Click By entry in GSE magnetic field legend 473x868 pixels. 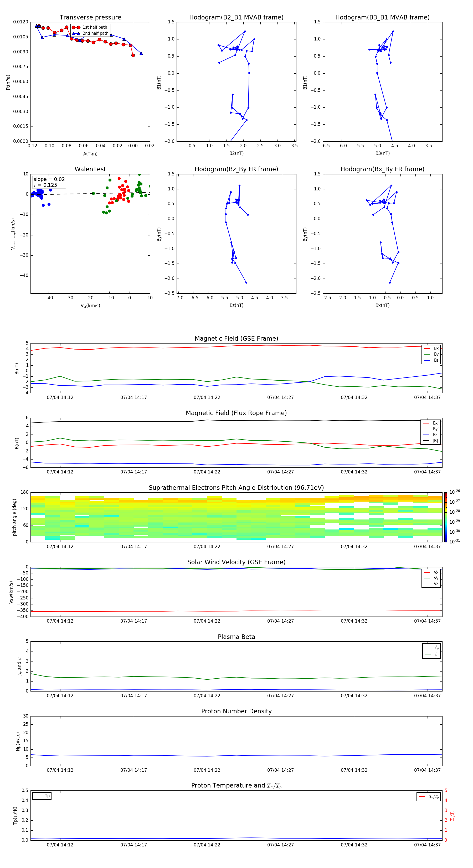point(431,354)
